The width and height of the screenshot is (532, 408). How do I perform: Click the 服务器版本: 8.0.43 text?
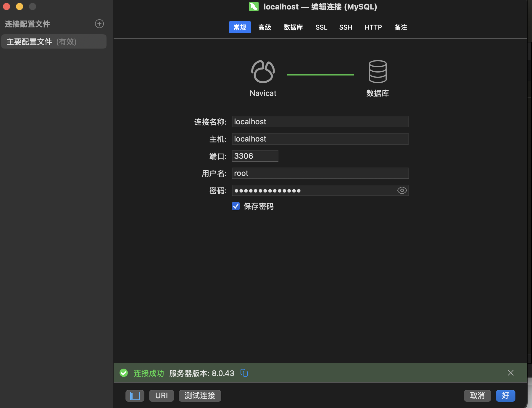click(x=202, y=373)
